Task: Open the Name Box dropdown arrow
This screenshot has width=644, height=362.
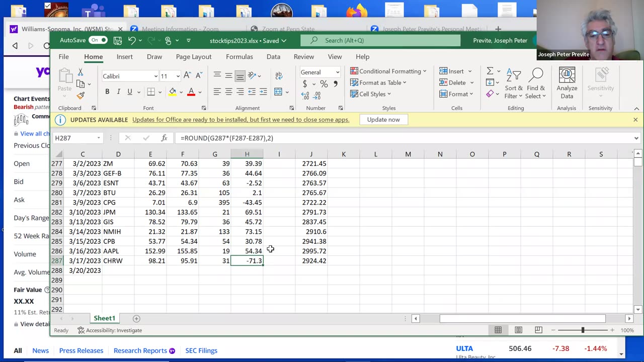Action: (99, 138)
